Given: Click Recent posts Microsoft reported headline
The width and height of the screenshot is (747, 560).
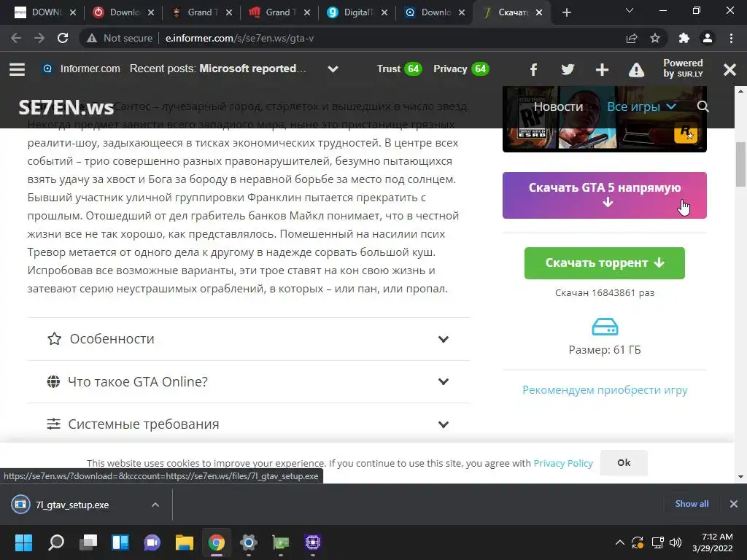Looking at the screenshot, I should [x=252, y=69].
